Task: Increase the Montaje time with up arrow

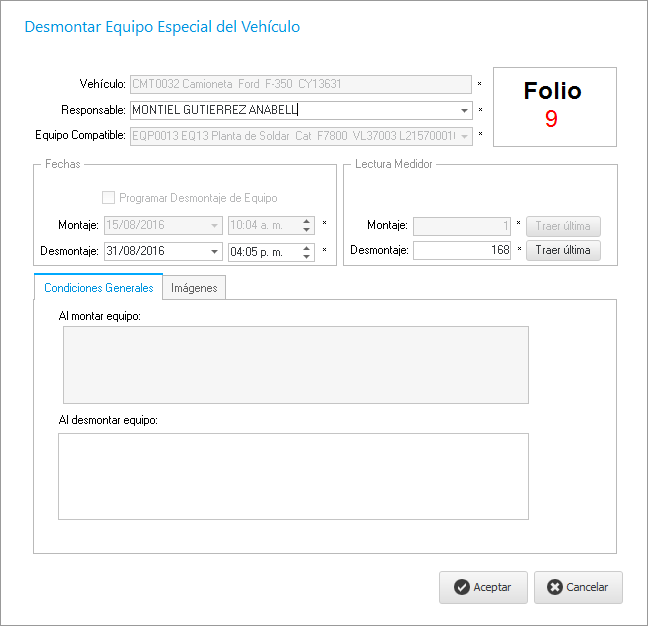Action: (x=308, y=222)
